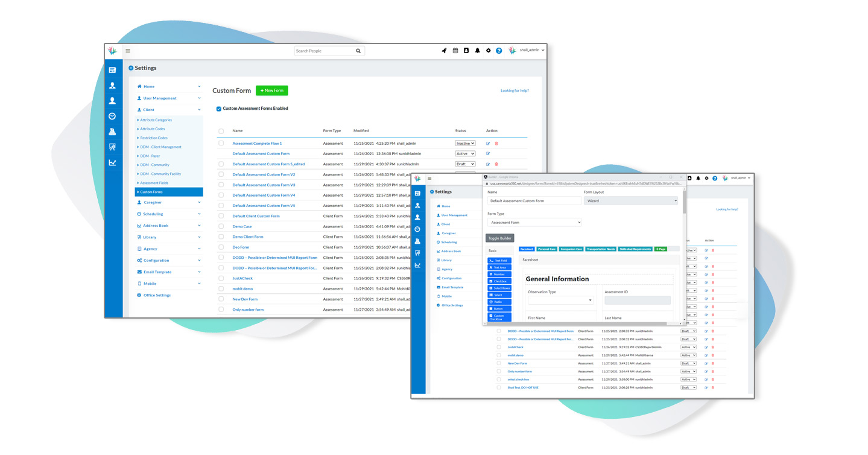
Task: Open the clock icon in the left sidebar
Action: (x=112, y=116)
